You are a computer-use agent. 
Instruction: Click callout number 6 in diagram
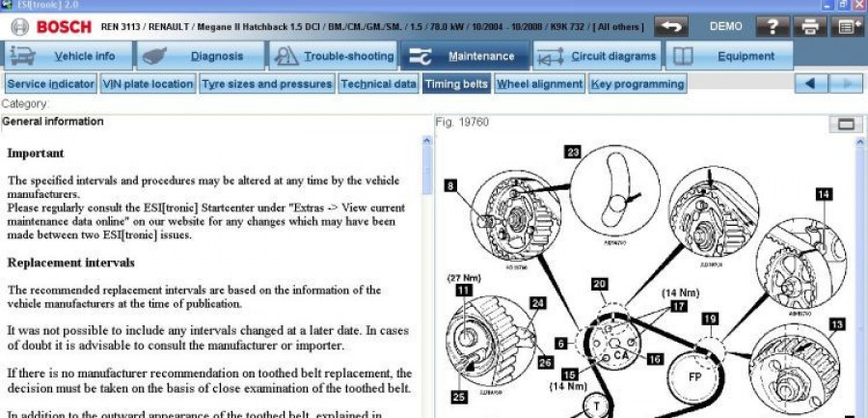(x=561, y=344)
